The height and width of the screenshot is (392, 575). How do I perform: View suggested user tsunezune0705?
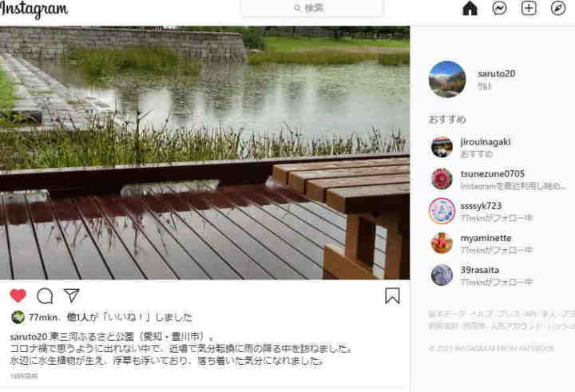tap(493, 174)
